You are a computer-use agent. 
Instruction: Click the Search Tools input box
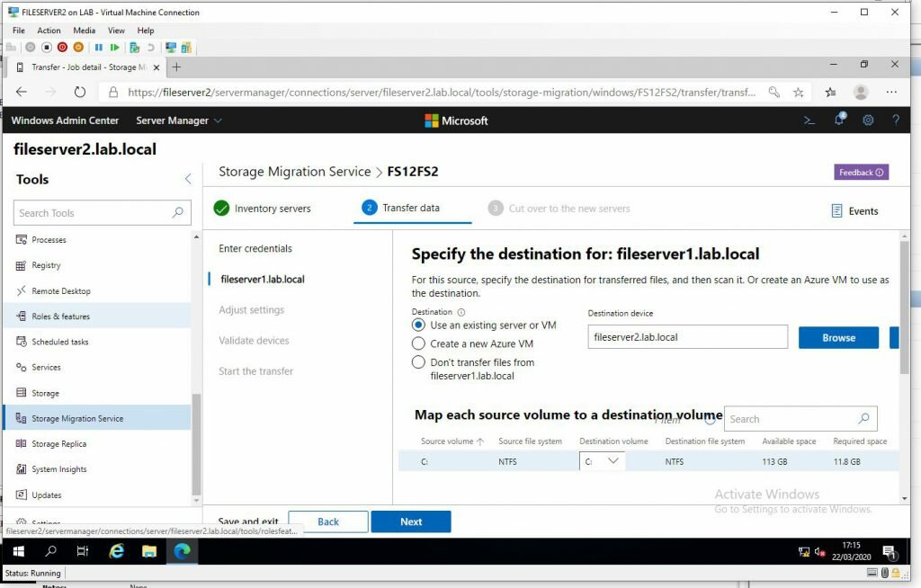coord(103,213)
